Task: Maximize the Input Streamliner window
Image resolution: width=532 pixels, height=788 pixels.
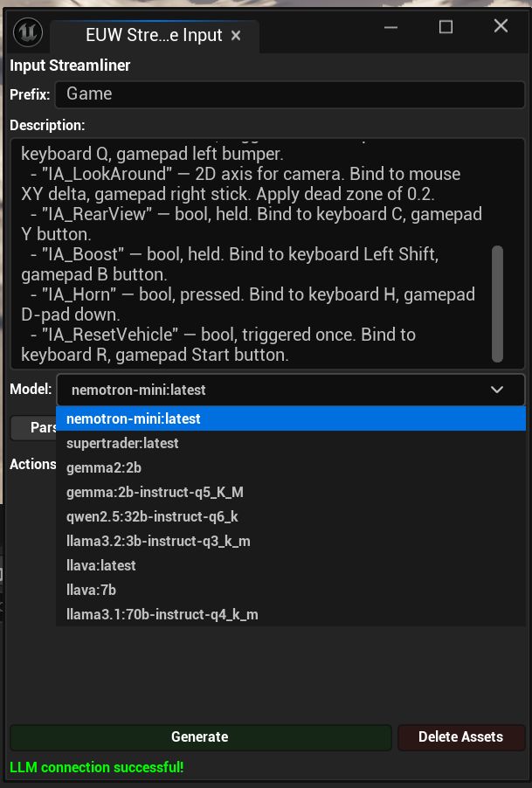Action: tap(446, 27)
